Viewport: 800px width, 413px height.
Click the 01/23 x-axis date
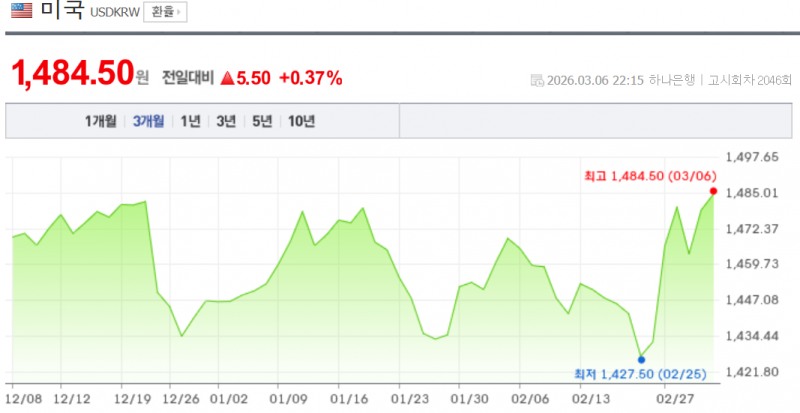(409, 398)
